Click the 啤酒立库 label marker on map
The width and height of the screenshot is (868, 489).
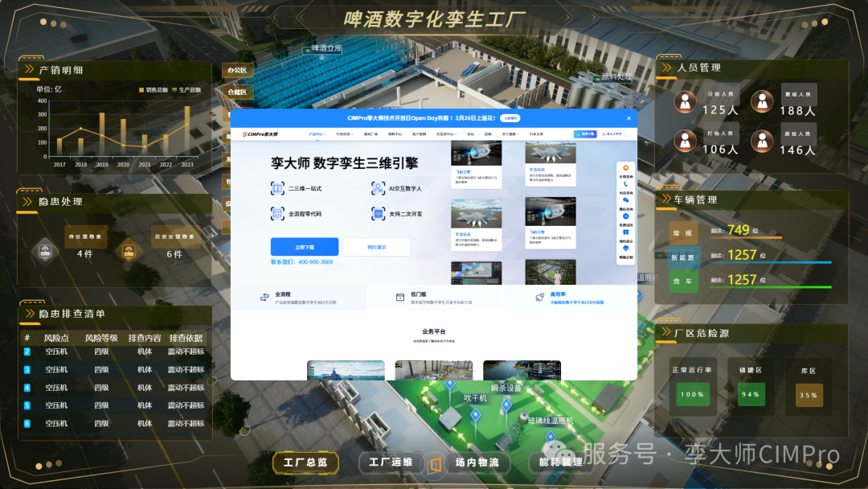(x=323, y=49)
